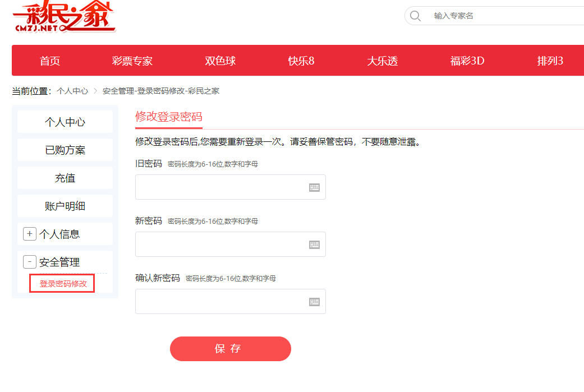
Task: Click the plus box next to 个人信息
Action: point(29,234)
